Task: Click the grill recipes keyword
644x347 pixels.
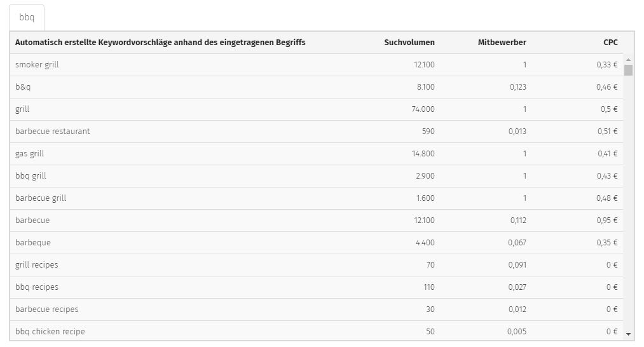Action: pos(36,264)
